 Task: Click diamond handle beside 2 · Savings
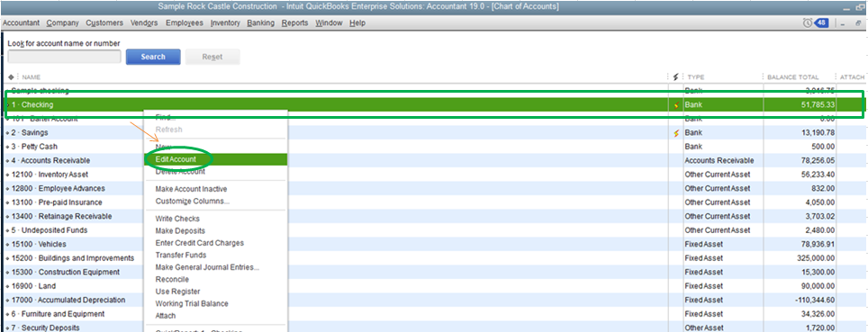tap(7, 133)
